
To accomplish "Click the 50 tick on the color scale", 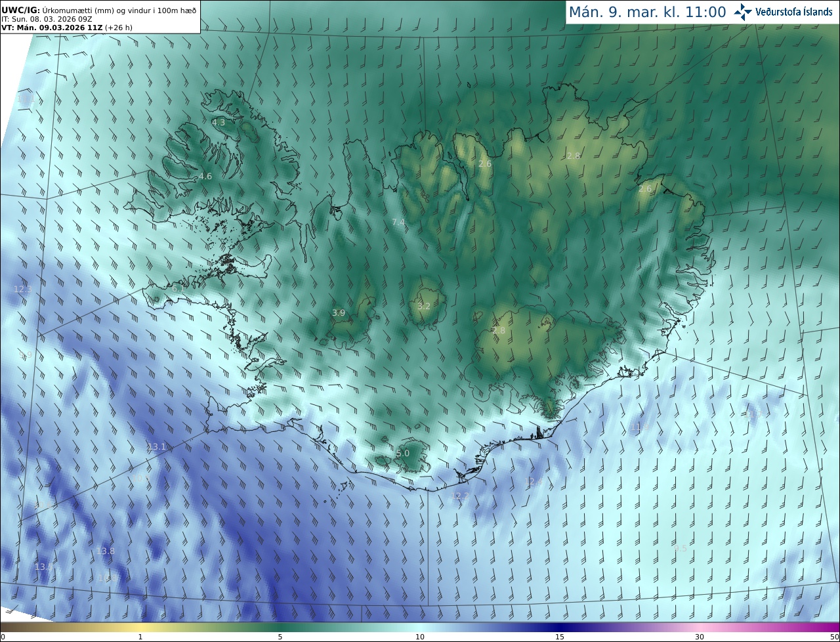I will (835, 637).
